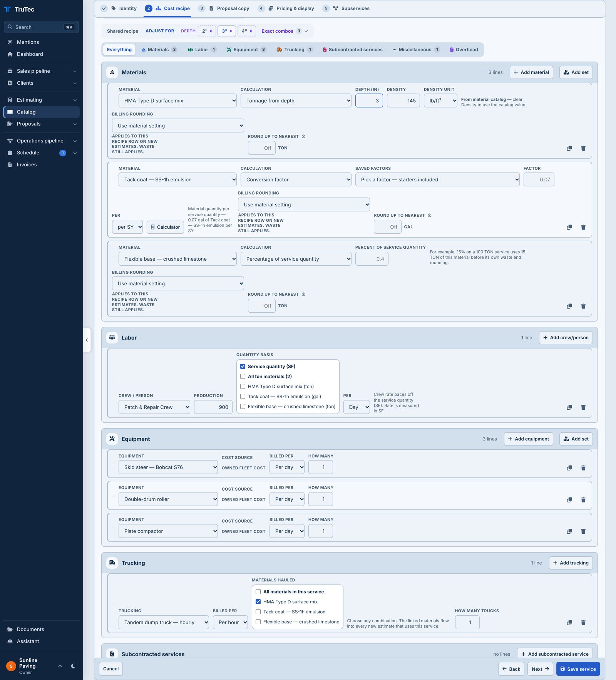616x680 pixels.
Task: Delete the Tandem dump truck trucking line
Action: tap(583, 623)
